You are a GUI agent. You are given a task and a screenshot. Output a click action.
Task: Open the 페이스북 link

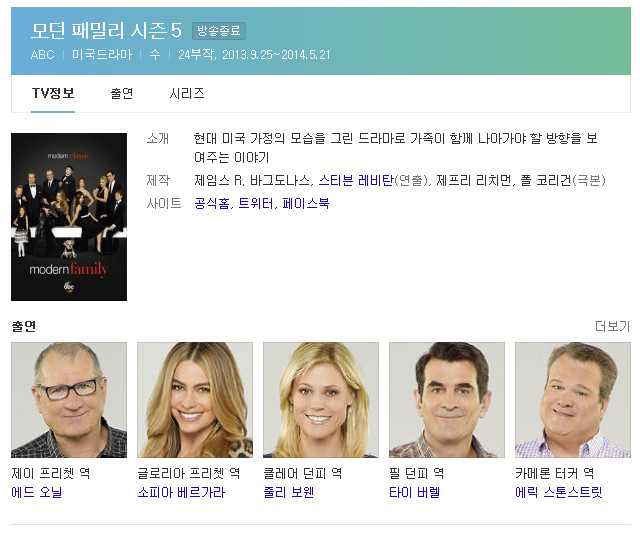(x=306, y=203)
